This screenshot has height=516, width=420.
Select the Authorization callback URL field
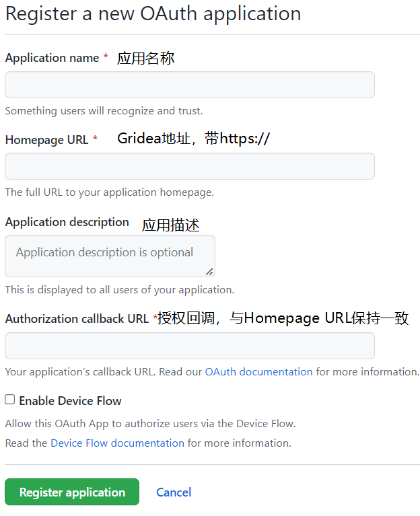click(x=190, y=346)
